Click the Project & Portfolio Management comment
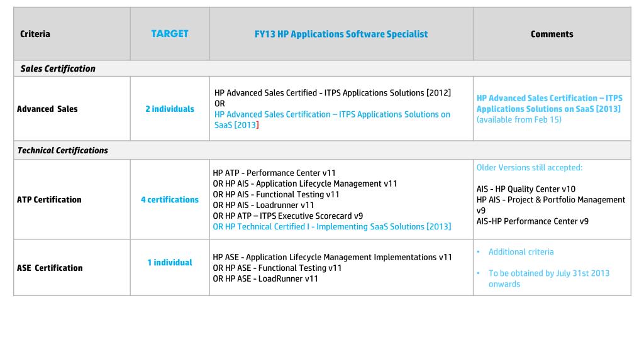Image resolution: width=644 pixels, height=362 pixels. [551, 205]
